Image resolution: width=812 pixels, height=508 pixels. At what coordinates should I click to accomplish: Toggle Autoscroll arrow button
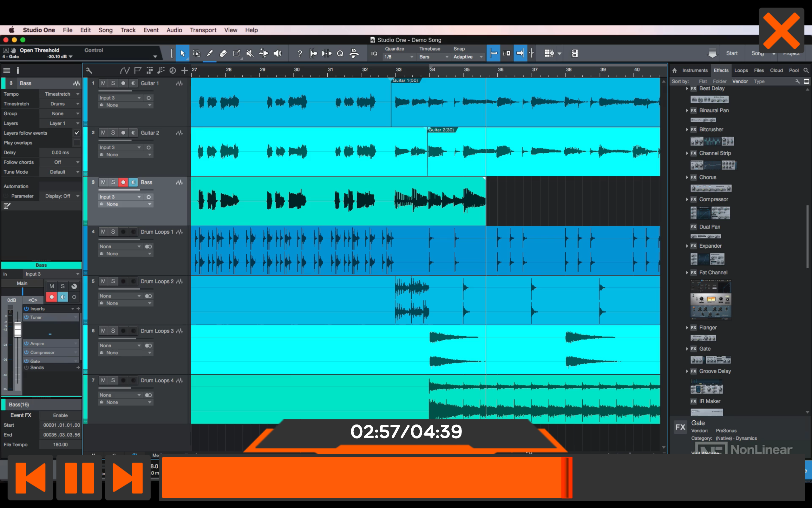coord(520,53)
